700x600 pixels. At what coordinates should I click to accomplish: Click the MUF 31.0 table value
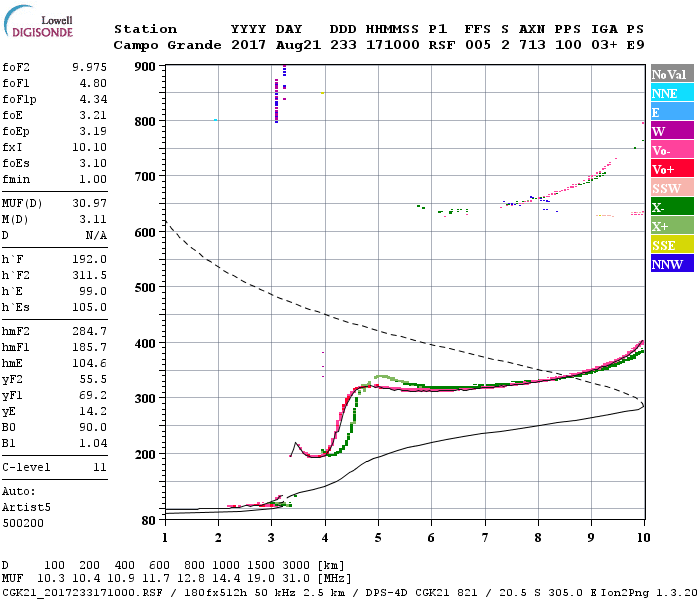(296, 579)
